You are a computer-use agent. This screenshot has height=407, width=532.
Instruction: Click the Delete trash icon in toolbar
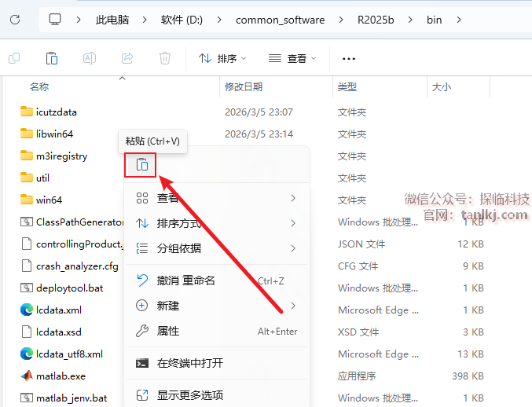click(165, 58)
